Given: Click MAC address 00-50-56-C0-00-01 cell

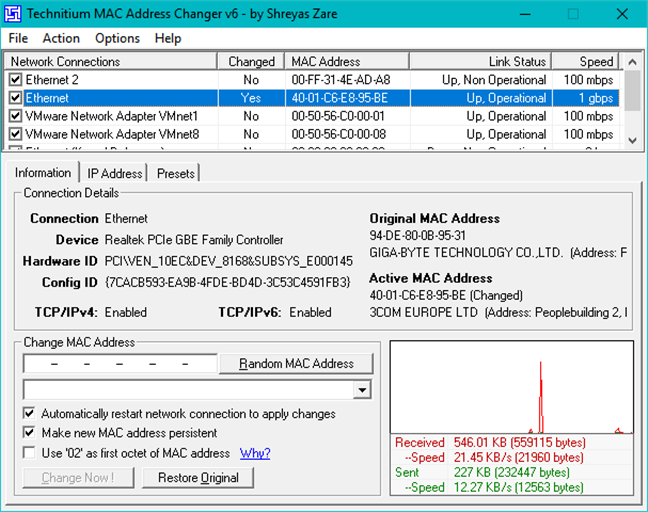Looking at the screenshot, I should pos(338,116).
